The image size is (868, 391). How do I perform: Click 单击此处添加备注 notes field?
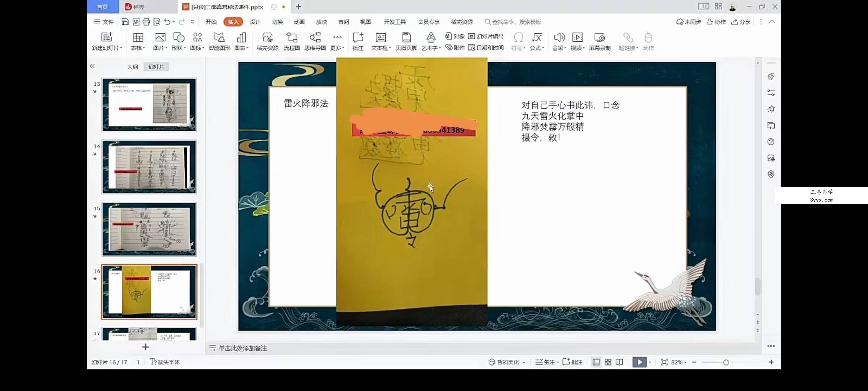coord(243,348)
